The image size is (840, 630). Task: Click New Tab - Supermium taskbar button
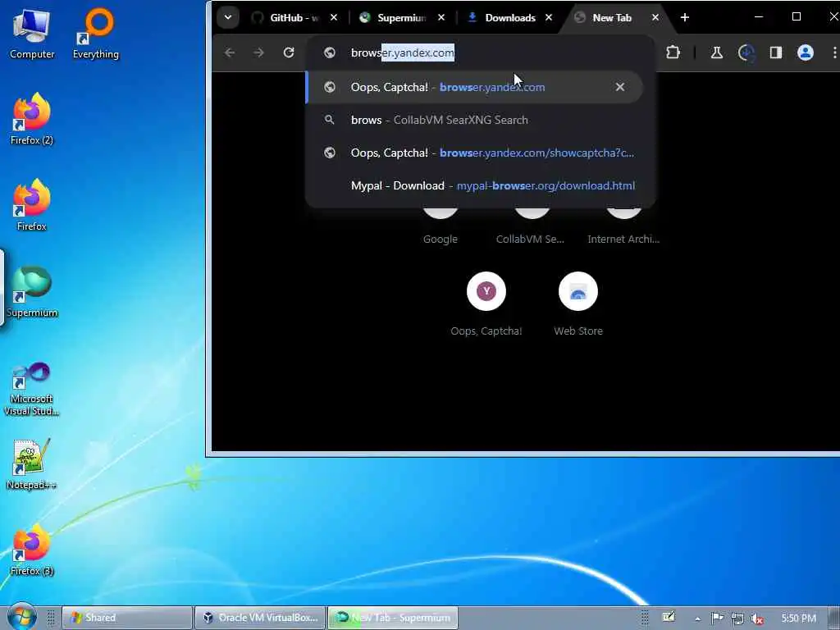click(x=393, y=618)
